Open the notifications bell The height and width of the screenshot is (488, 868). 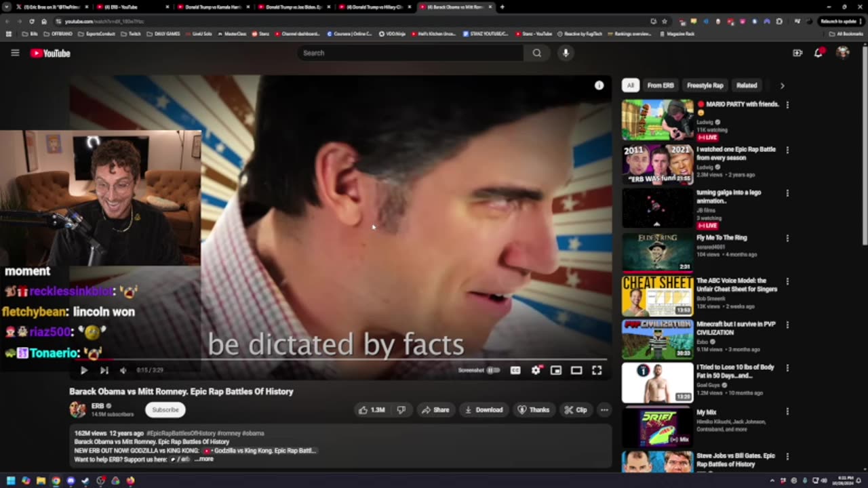(818, 53)
